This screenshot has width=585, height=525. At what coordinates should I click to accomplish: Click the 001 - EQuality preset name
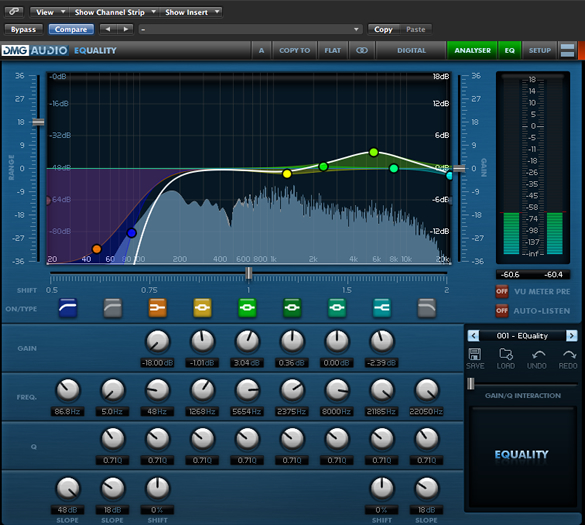tap(522, 336)
